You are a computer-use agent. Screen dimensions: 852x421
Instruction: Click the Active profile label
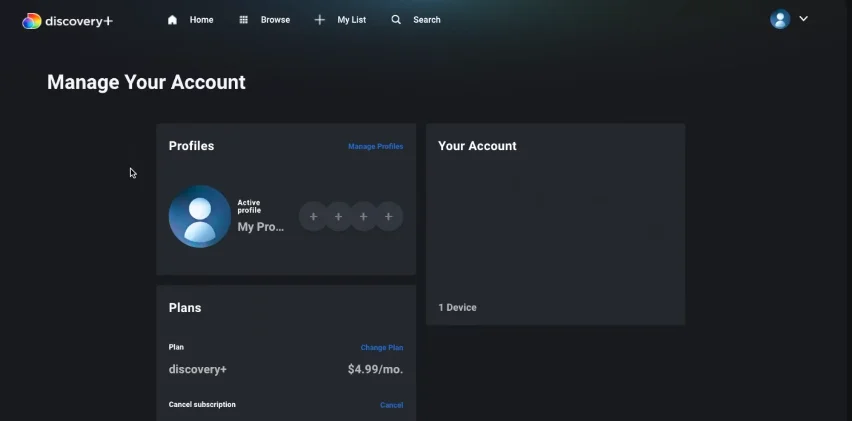(249, 206)
